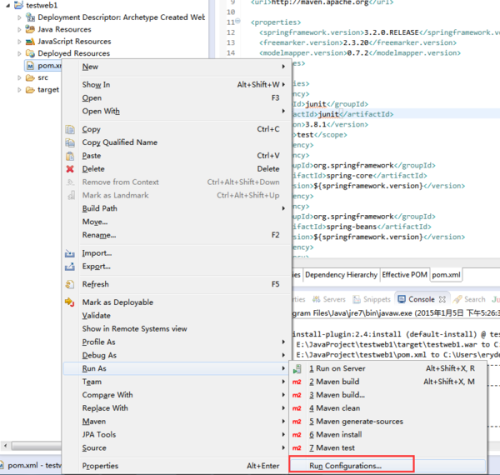Click the Import icon
This screenshot has width=500, height=475.
[70, 253]
